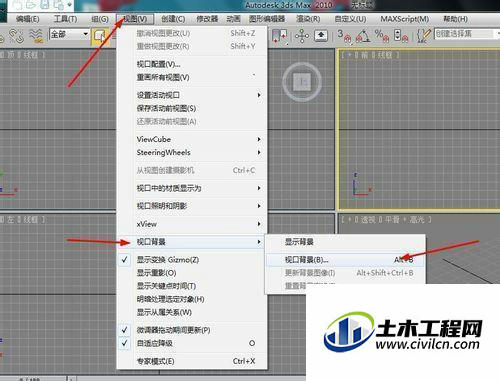Viewport: 500px width, 381px height.
Task: Click the 从视图创建摄影机 menu entry
Action: coord(192,170)
